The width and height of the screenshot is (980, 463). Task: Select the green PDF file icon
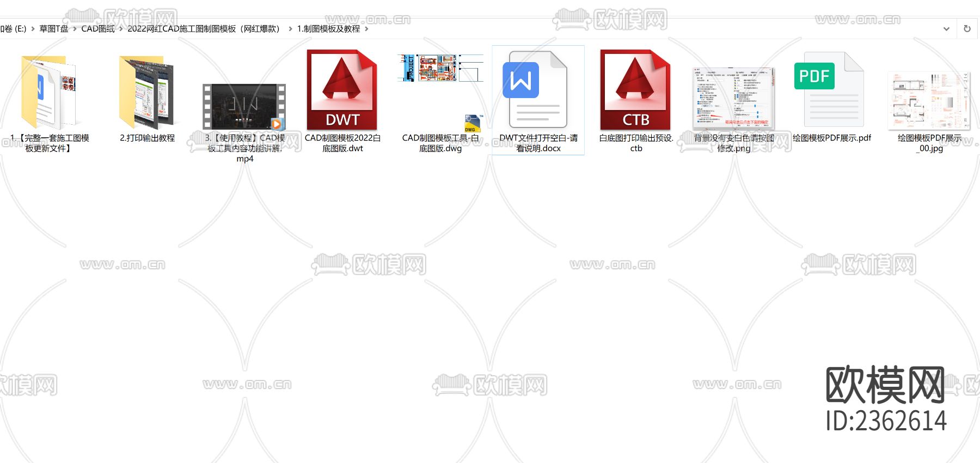[829, 90]
